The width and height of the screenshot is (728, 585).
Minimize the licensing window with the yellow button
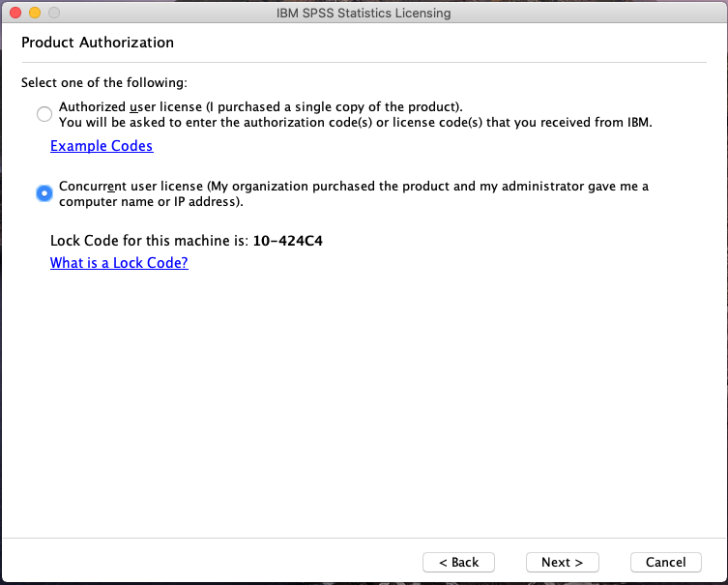(x=35, y=14)
